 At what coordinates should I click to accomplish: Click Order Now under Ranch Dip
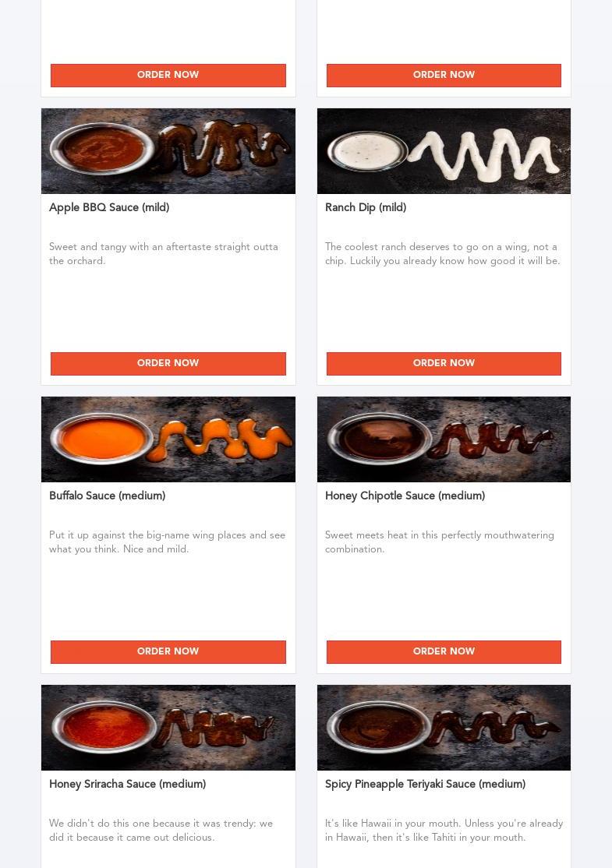[x=444, y=363]
